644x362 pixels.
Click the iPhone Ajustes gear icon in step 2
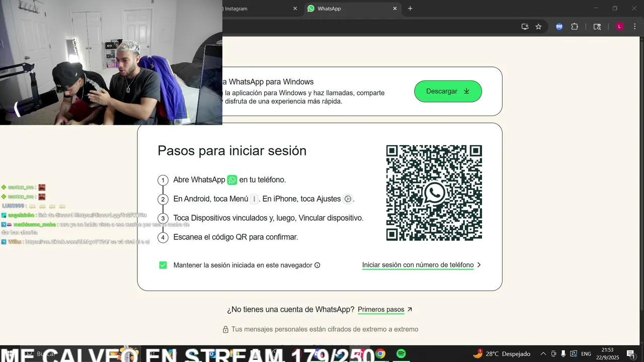[348, 199]
